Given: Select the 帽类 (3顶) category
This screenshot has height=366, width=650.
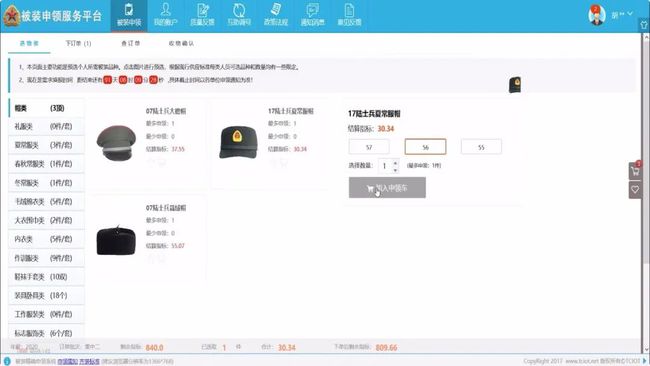Looking at the screenshot, I should [x=46, y=108].
